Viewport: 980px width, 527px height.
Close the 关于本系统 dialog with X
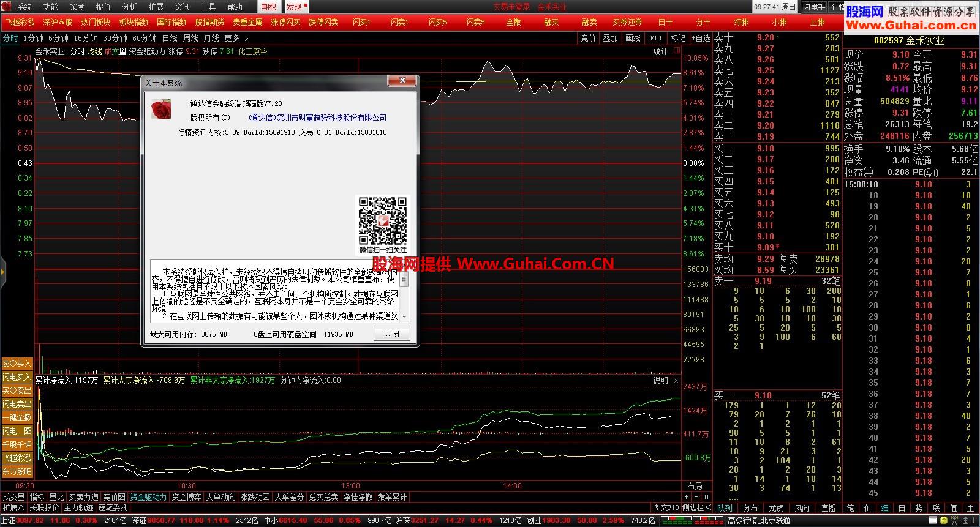(x=402, y=81)
